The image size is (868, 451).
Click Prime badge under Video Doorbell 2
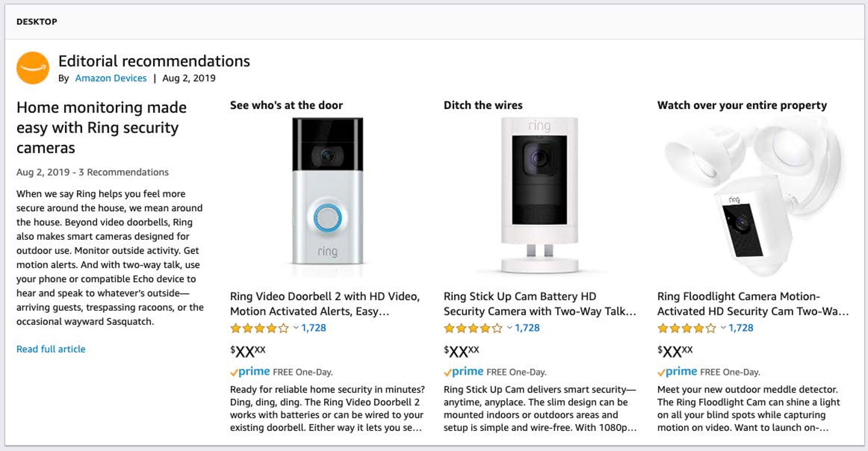[250, 372]
